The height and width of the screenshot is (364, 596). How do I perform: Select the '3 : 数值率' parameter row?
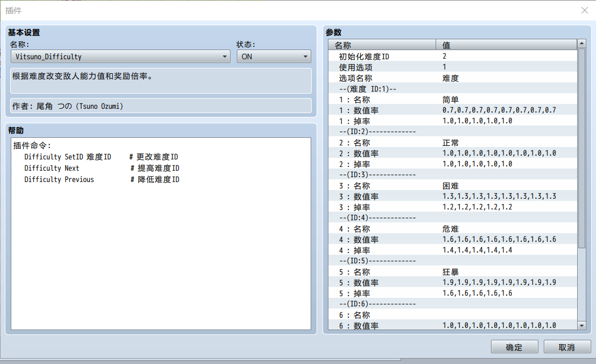453,197
